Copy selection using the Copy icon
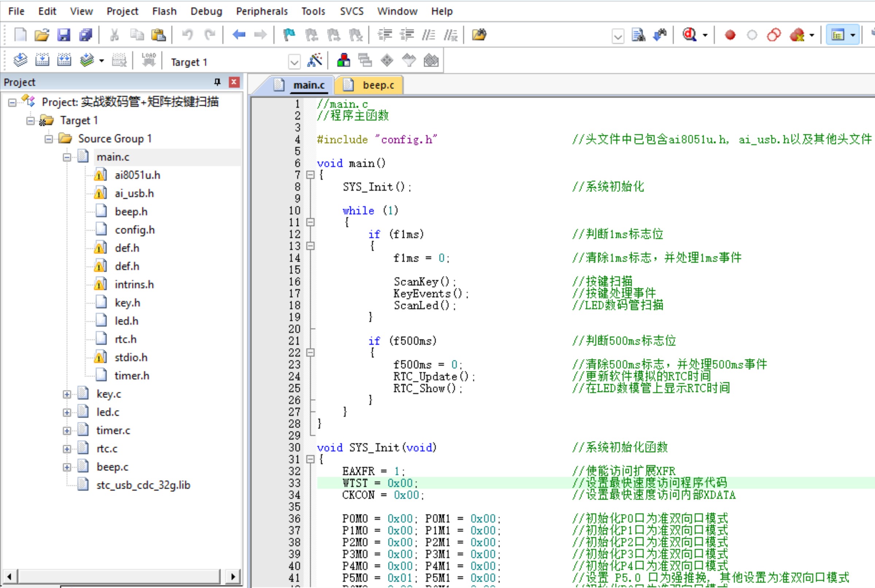 (x=136, y=35)
